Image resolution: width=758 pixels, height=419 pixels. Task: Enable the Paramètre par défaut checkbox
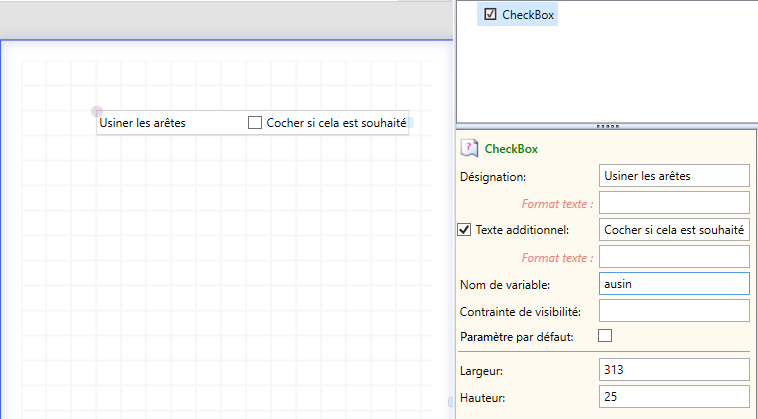tap(605, 335)
